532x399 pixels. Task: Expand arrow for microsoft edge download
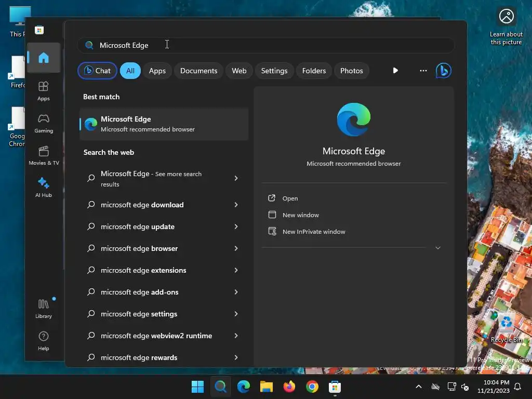pos(236,205)
